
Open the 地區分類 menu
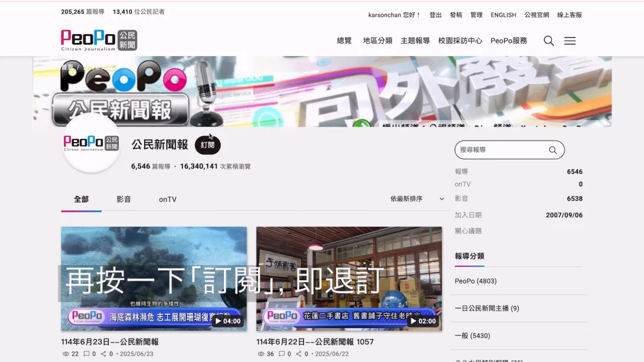pos(378,41)
